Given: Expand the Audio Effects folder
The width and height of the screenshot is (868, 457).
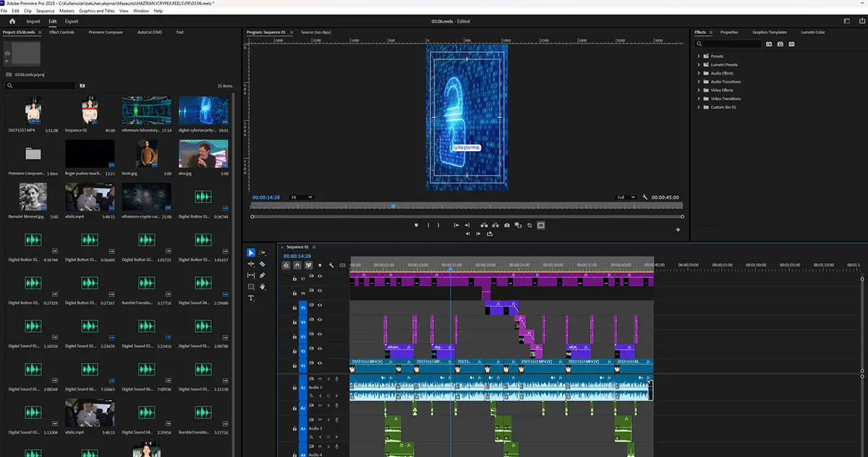Looking at the screenshot, I should tap(699, 73).
